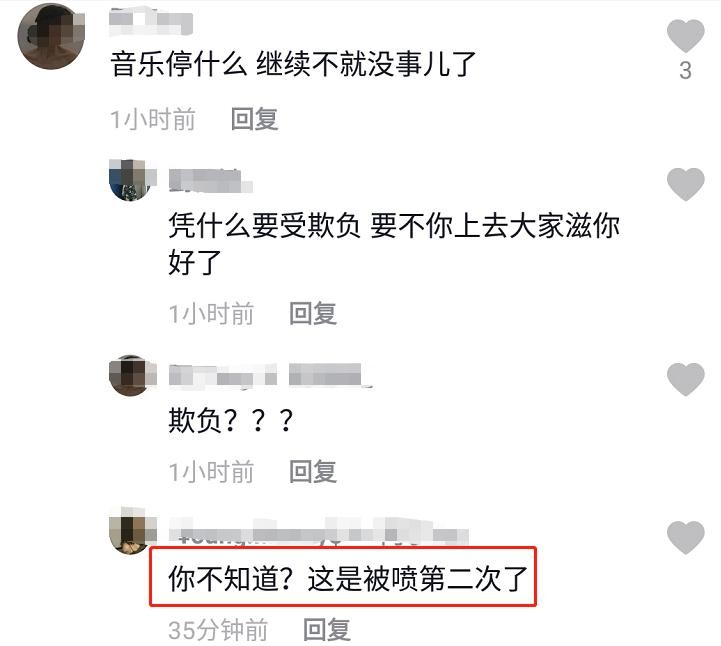Open blurred username above 欺负？？？

point(270,375)
